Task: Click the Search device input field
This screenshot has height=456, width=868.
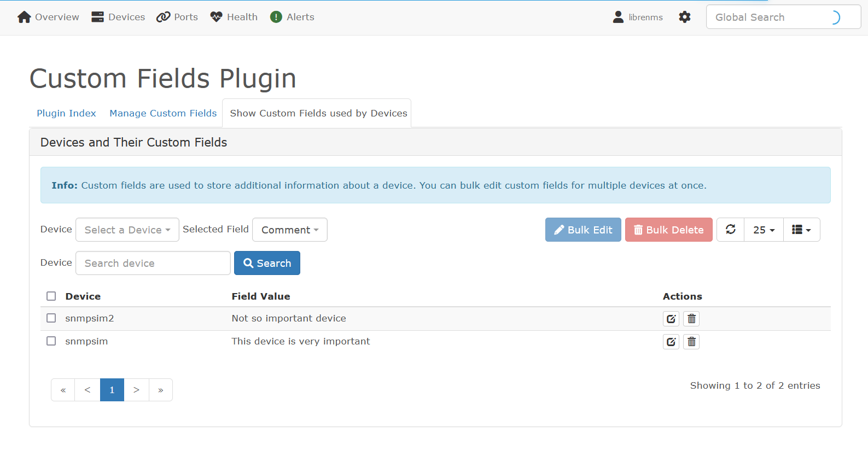Action: (153, 263)
